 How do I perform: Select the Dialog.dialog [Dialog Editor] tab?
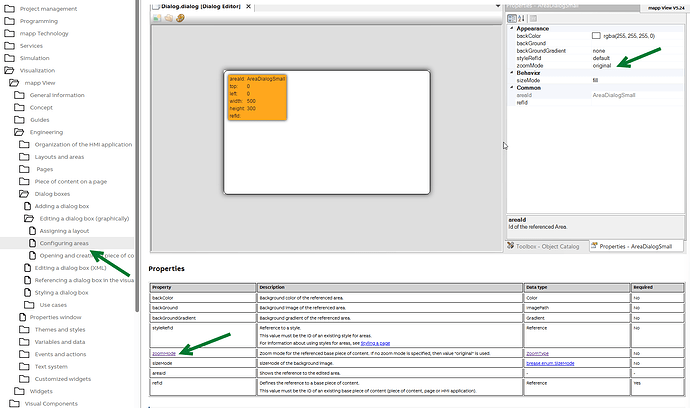tap(201, 6)
